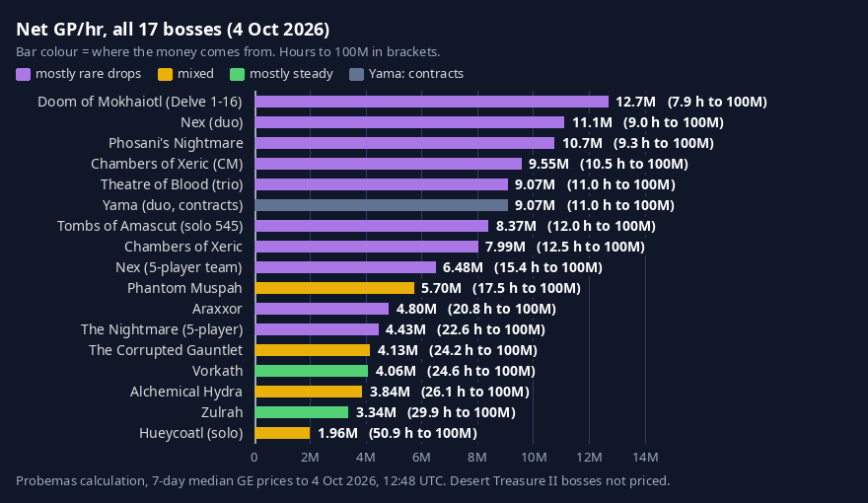Click the 'Theatre of Blood (trio)' label
The image size is (868, 503).
click(x=172, y=184)
